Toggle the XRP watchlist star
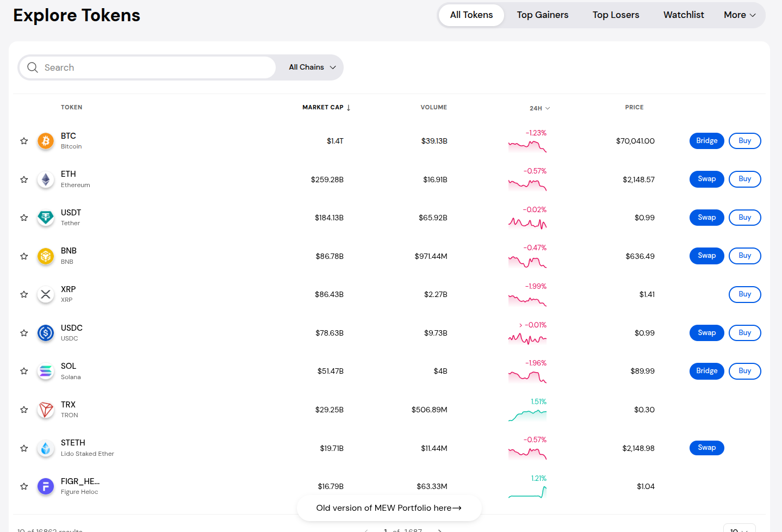This screenshot has width=782, height=532. 24,294
